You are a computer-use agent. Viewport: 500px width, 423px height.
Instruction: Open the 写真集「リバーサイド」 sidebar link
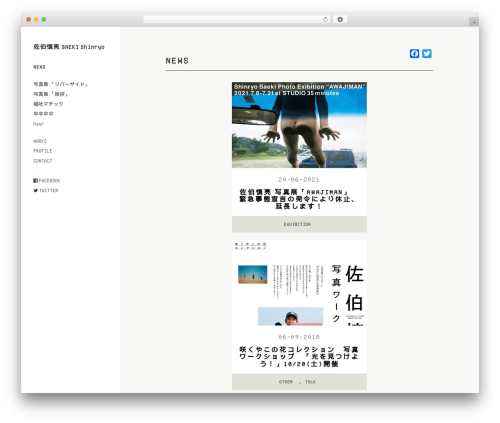61,84
